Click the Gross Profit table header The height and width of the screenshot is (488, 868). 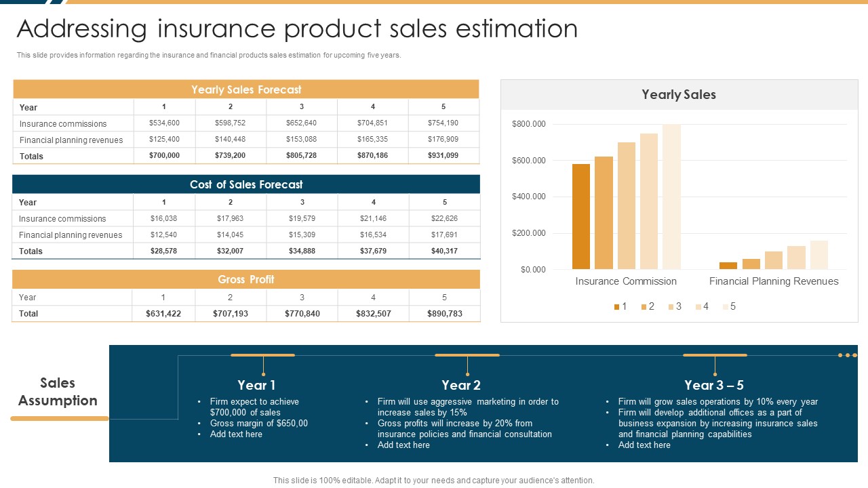(x=246, y=279)
